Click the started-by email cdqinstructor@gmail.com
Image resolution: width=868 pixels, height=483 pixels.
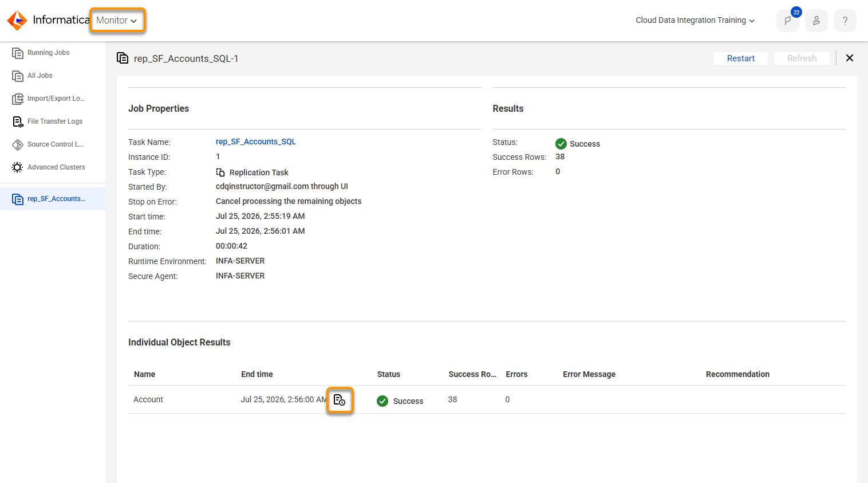click(x=262, y=186)
